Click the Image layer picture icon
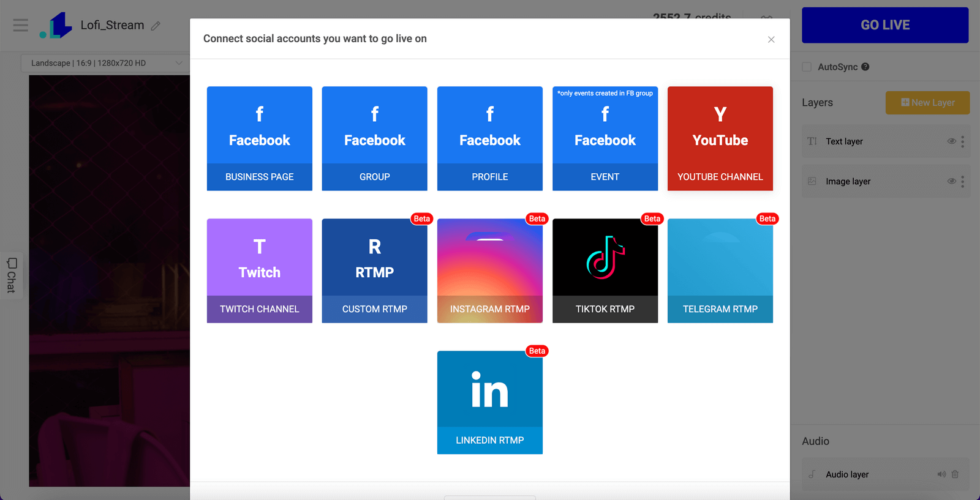The image size is (980, 500). [x=812, y=181]
